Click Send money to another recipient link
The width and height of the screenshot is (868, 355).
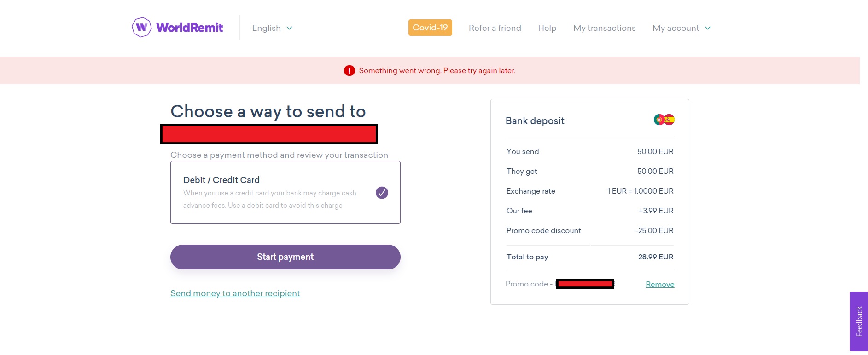click(235, 293)
